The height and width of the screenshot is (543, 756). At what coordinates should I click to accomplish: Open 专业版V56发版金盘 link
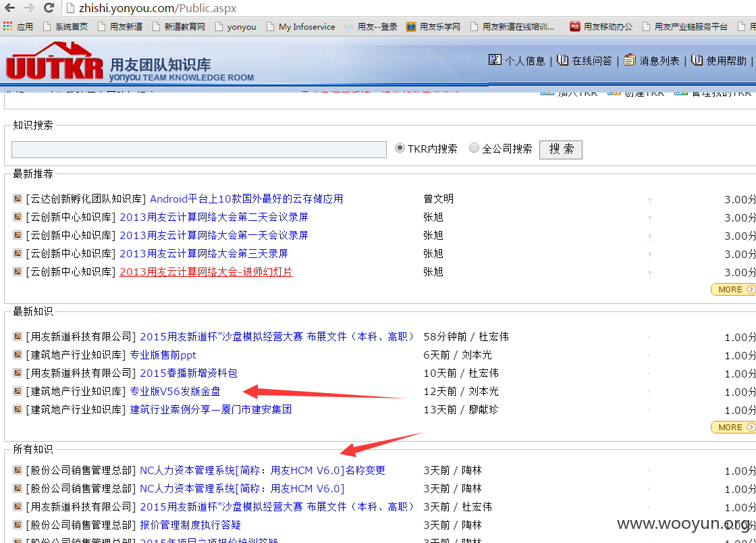(x=175, y=392)
